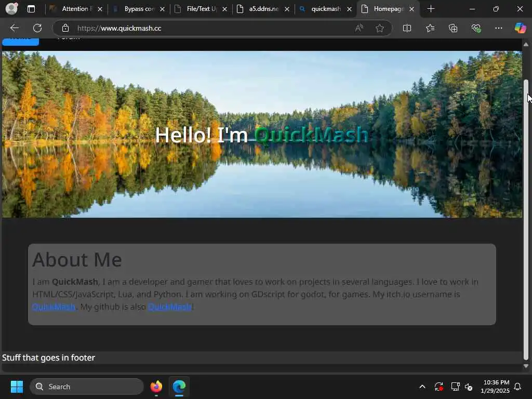This screenshot has width=532, height=399.
Task: Open the sync update tray icon
Action: coord(438,387)
